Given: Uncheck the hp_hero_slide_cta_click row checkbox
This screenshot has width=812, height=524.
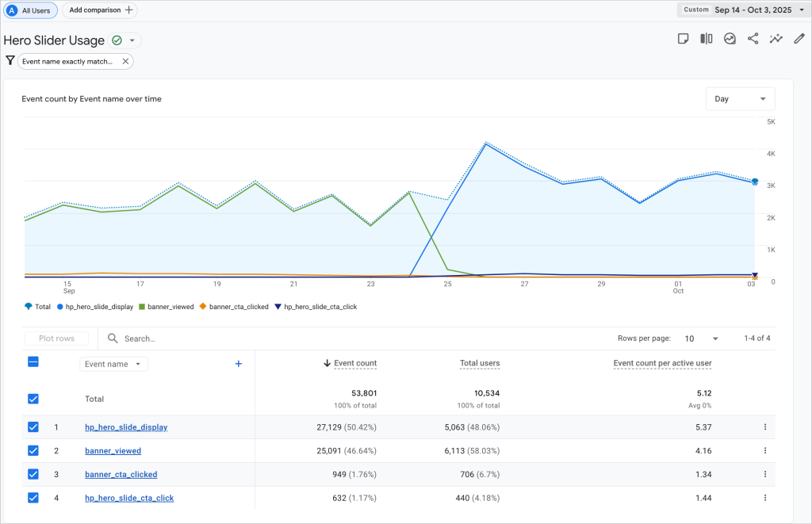Looking at the screenshot, I should click(33, 498).
